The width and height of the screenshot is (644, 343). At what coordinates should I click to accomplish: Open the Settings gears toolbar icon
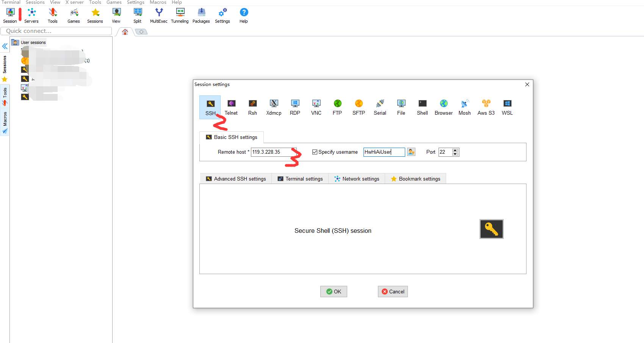pyautogui.click(x=223, y=16)
